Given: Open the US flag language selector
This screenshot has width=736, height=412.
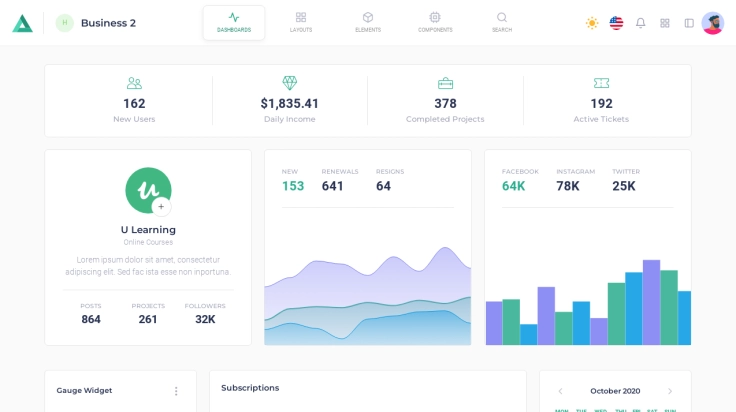Looking at the screenshot, I should (616, 23).
